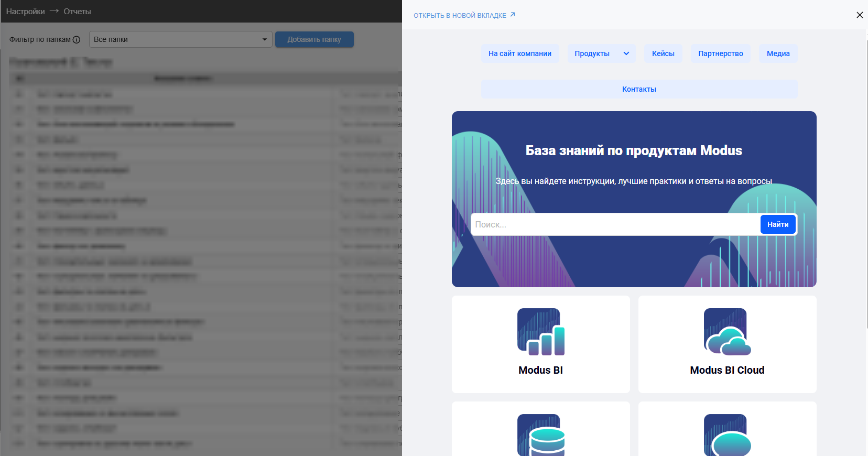This screenshot has height=456, width=868.
Task: Click the teal bubble product icon
Action: point(727,435)
